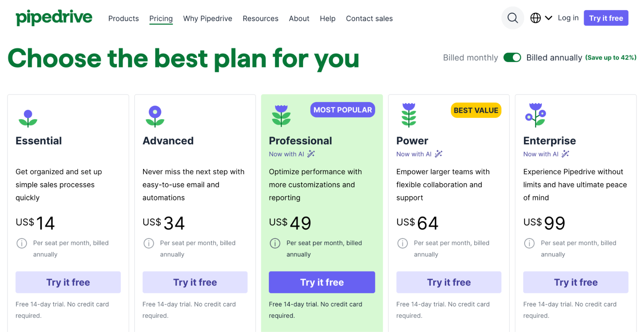Go to the Pricing tab
Viewport: 644px width, 332px height.
pyautogui.click(x=161, y=19)
